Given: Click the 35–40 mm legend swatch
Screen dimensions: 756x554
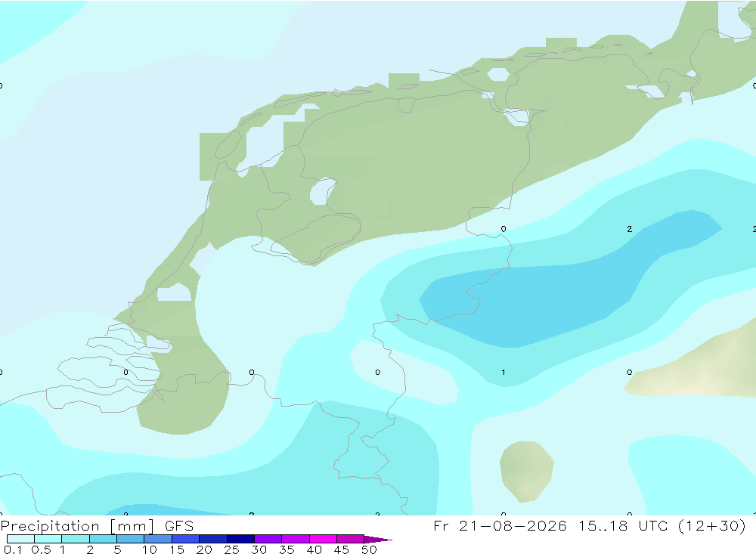Looking at the screenshot, I should click(x=296, y=539).
